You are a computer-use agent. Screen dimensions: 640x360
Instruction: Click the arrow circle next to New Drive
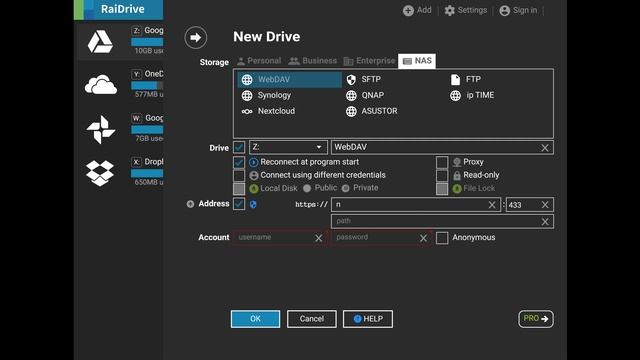point(196,38)
